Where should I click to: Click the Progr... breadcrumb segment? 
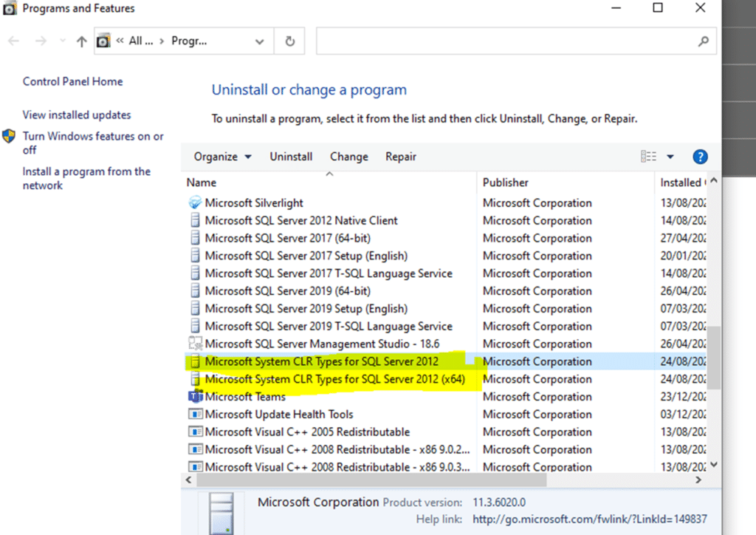[x=189, y=41]
